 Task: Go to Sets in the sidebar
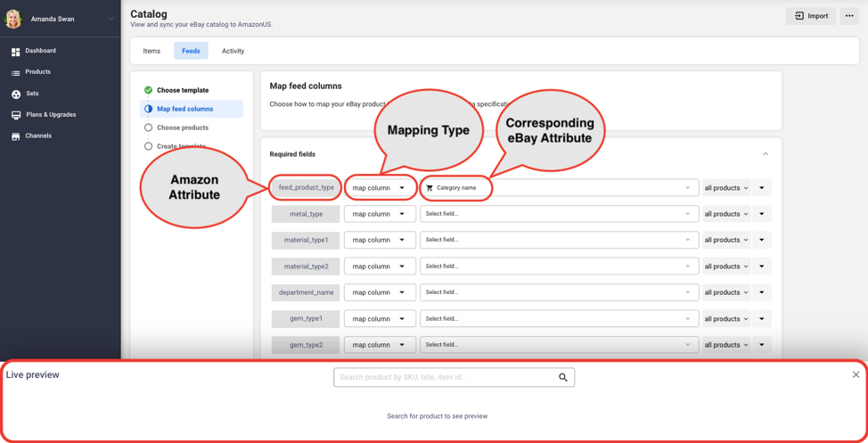(x=32, y=93)
